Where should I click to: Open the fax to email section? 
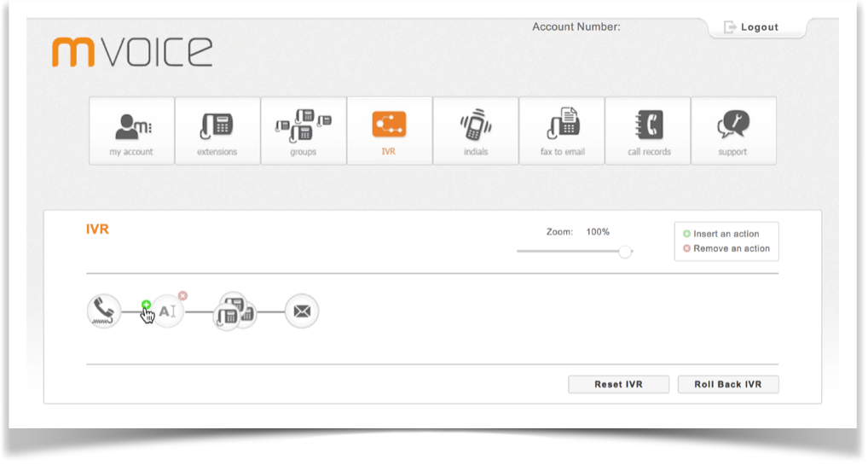[562, 131]
